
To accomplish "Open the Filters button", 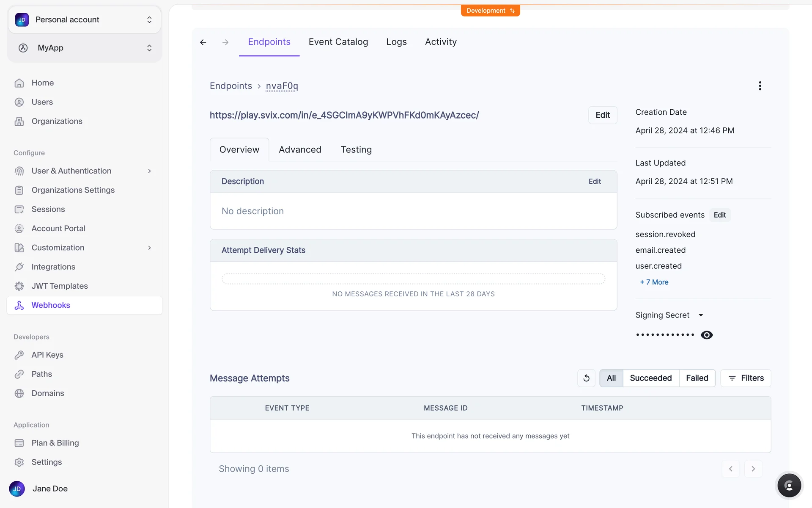I will pyautogui.click(x=746, y=378).
